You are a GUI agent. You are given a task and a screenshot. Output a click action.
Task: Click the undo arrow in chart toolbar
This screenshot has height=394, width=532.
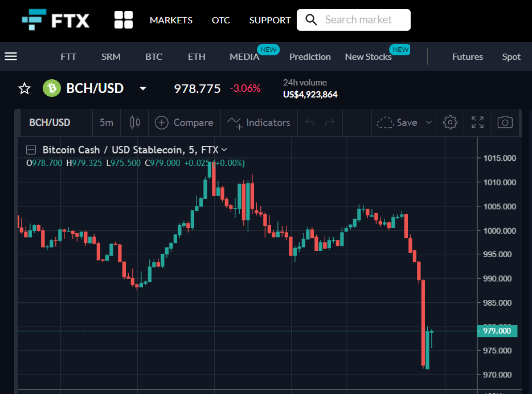[x=310, y=122]
